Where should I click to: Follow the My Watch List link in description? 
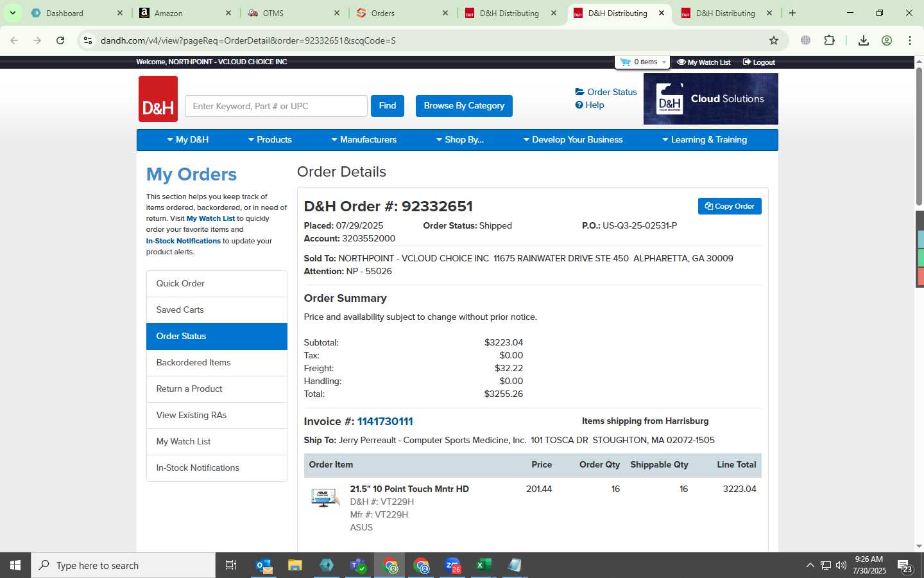pos(210,218)
